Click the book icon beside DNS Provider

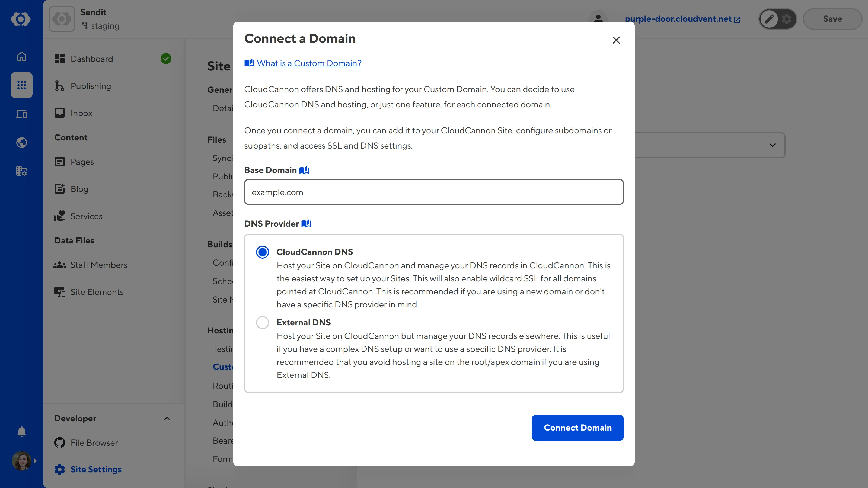point(307,223)
